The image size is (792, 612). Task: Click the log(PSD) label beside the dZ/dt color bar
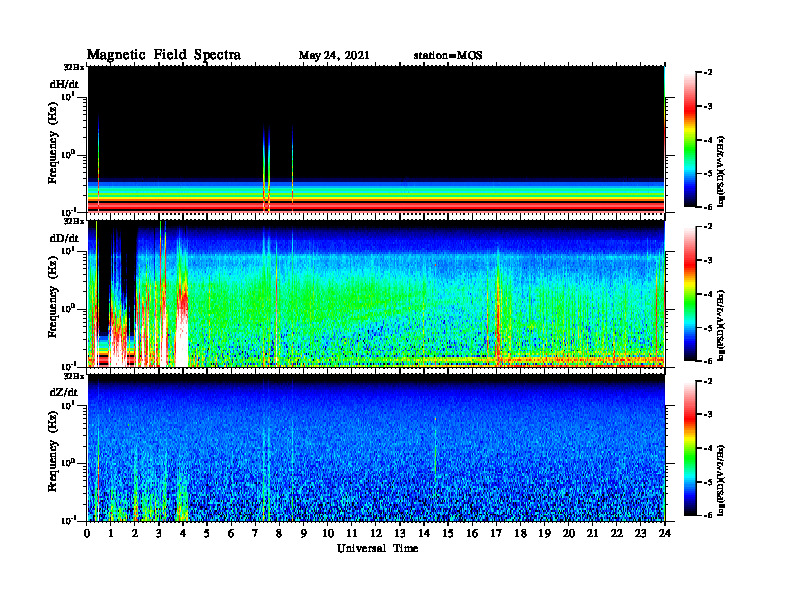[x=721, y=480]
